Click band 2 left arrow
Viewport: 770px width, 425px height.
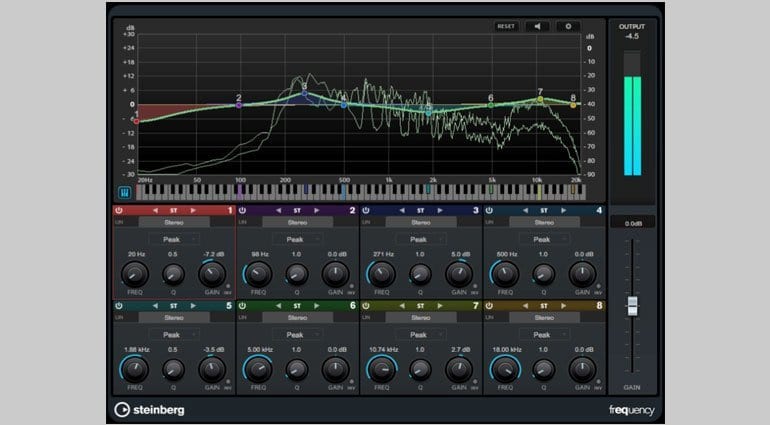pos(278,210)
